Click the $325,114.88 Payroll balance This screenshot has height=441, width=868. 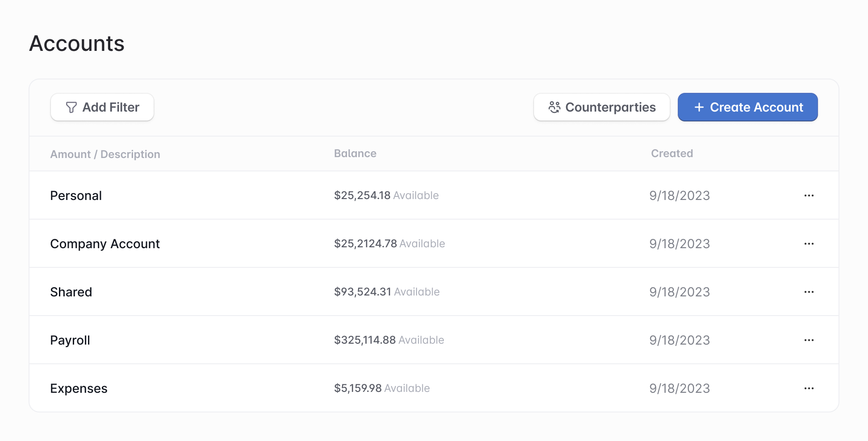point(365,340)
